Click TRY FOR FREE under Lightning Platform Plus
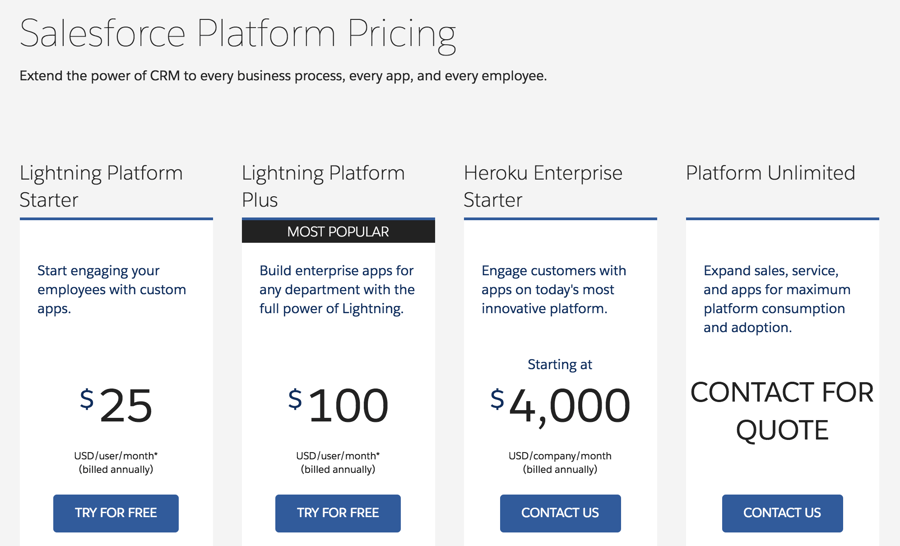Image resolution: width=900 pixels, height=546 pixels. (338, 513)
